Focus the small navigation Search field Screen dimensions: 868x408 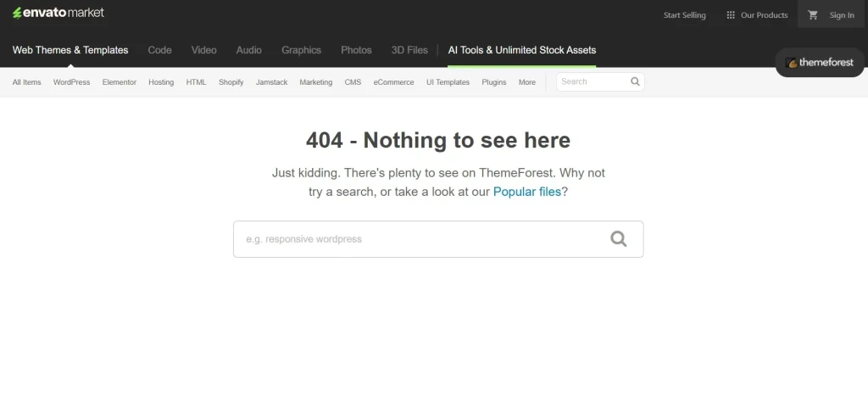593,82
